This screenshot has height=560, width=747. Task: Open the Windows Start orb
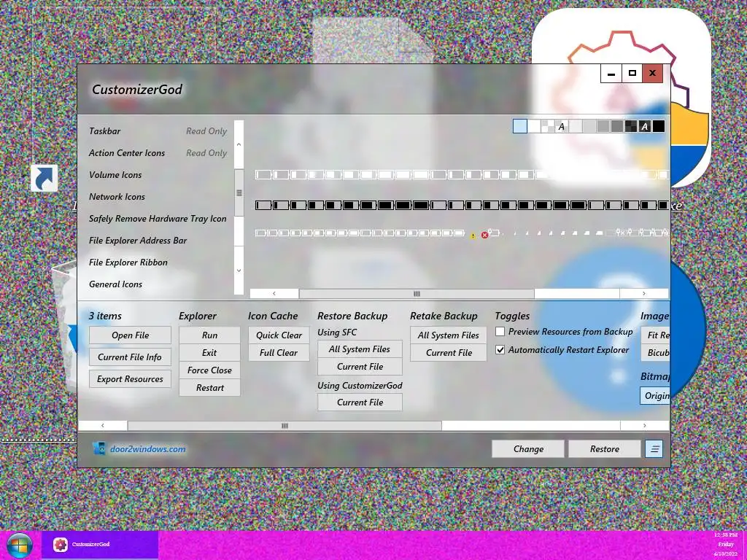(x=20, y=545)
